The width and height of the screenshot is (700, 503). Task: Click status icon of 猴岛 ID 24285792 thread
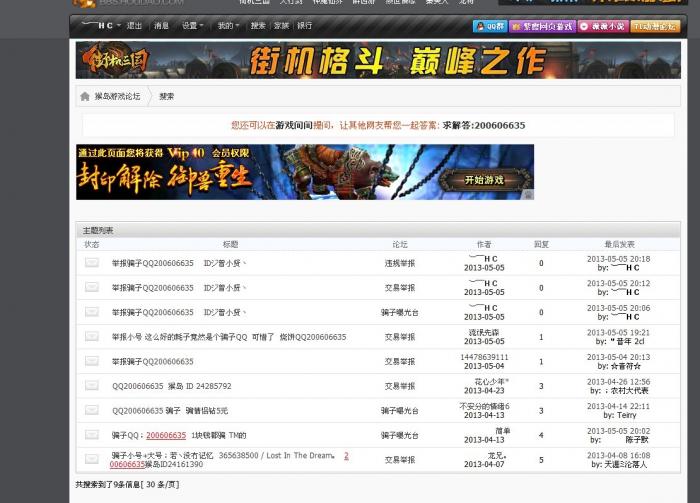[92, 385]
